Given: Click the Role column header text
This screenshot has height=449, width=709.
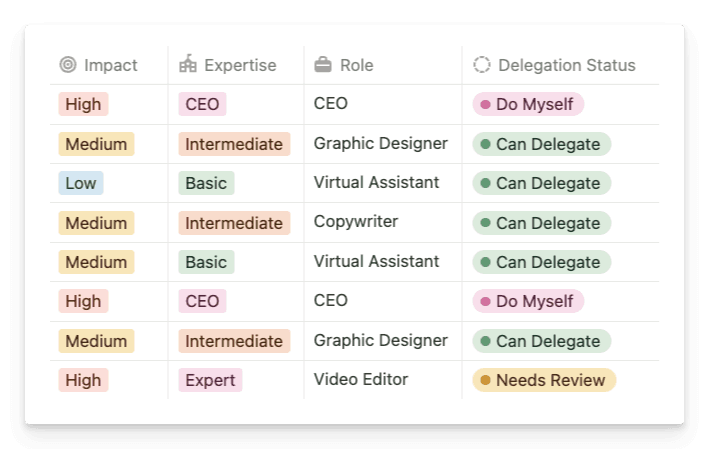Looking at the screenshot, I should coord(357,65).
